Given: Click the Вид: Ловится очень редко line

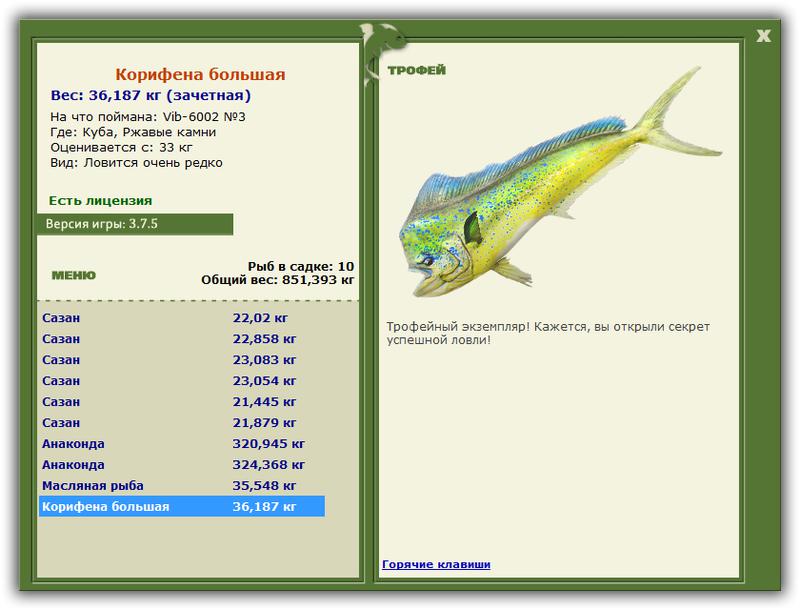Looking at the screenshot, I should [x=136, y=163].
